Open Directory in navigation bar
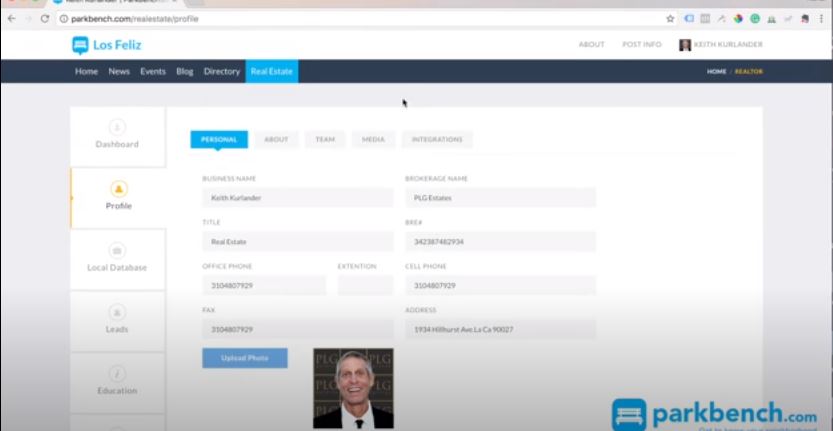This screenshot has width=833, height=431. point(222,71)
